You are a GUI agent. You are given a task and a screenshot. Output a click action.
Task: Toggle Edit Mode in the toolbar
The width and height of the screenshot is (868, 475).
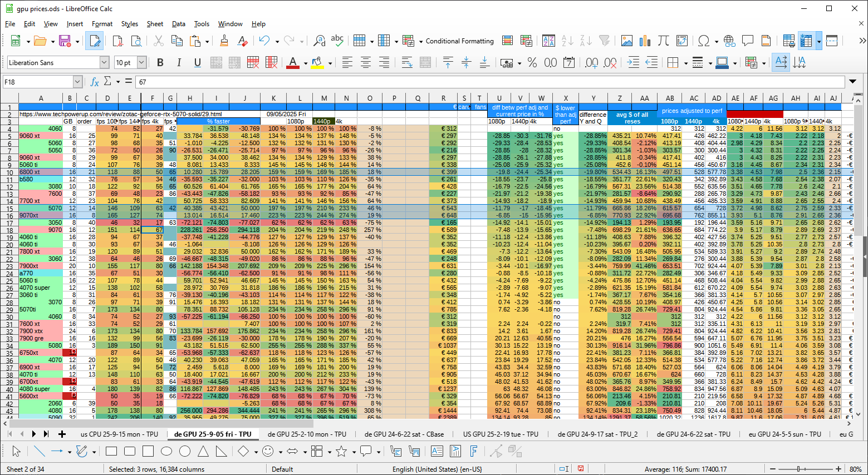[x=94, y=41]
